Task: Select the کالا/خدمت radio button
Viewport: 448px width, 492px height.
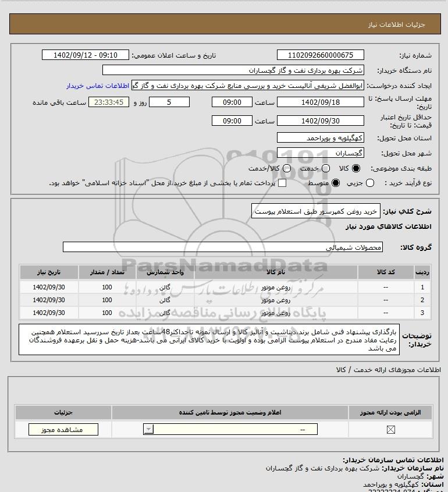Action: (x=286, y=168)
